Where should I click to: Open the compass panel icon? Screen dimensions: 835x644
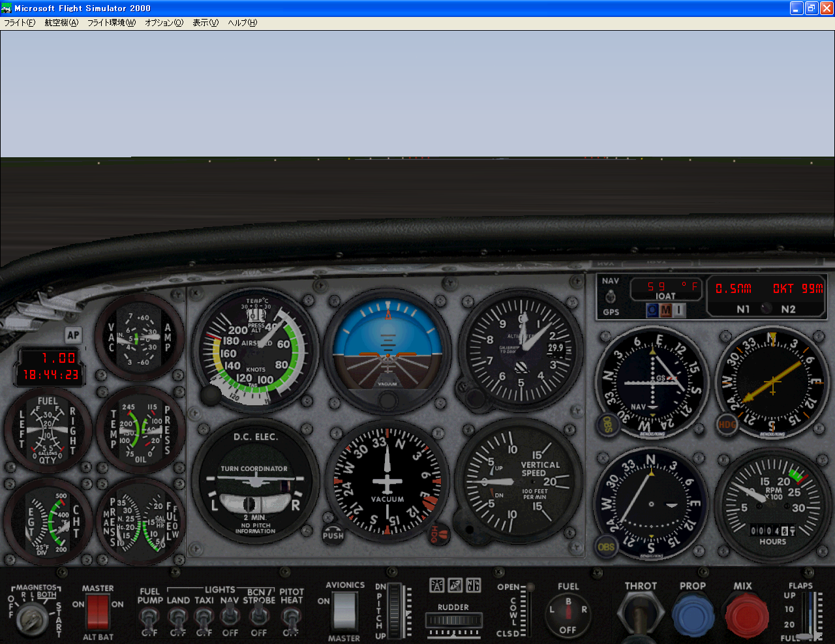coord(473,585)
